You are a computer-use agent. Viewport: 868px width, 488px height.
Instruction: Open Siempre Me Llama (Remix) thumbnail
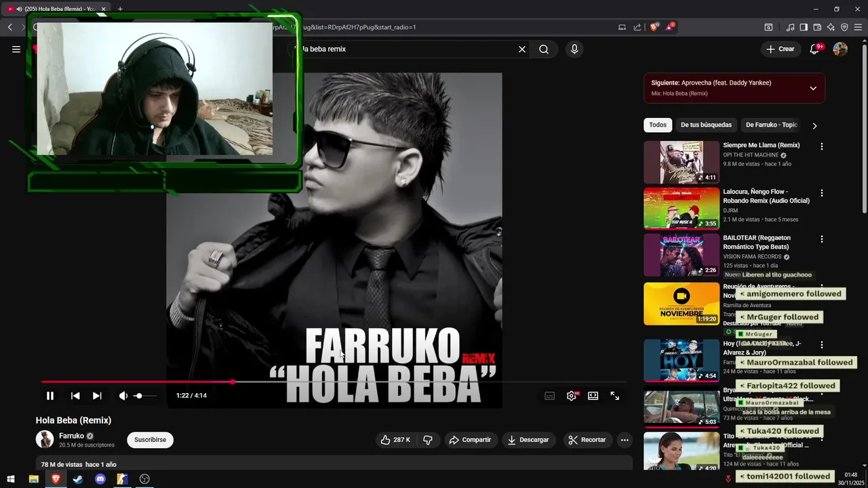pyautogui.click(x=682, y=162)
